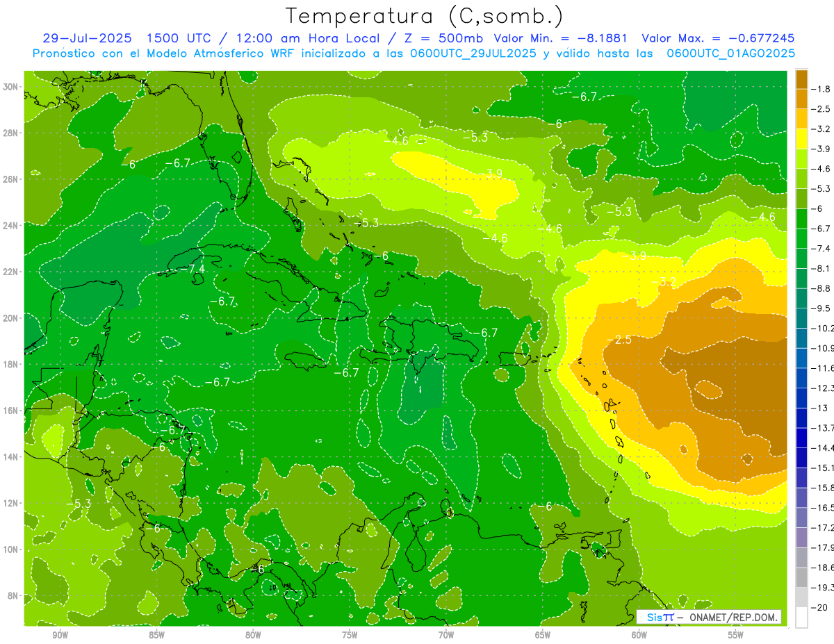Screen dimensions: 834x644
Task: Click the -11.6 value on the color legend
Action: click(x=823, y=368)
